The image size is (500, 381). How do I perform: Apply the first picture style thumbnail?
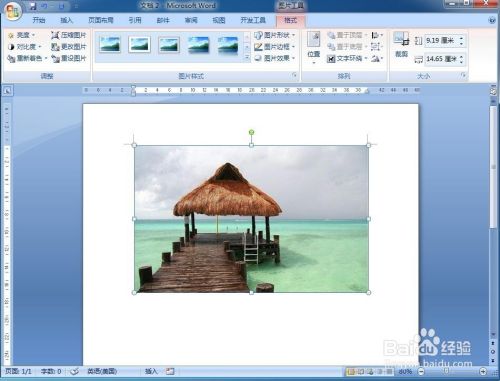coord(109,45)
